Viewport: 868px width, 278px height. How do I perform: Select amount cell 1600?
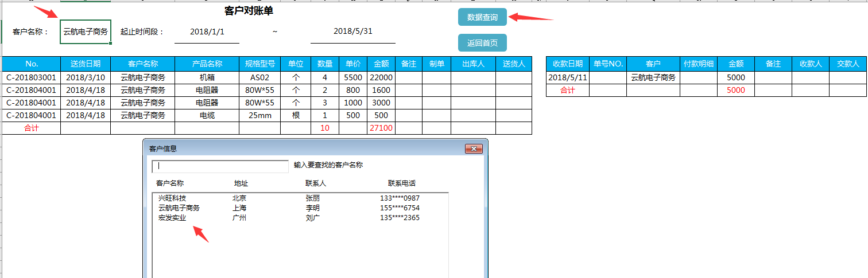[381, 90]
